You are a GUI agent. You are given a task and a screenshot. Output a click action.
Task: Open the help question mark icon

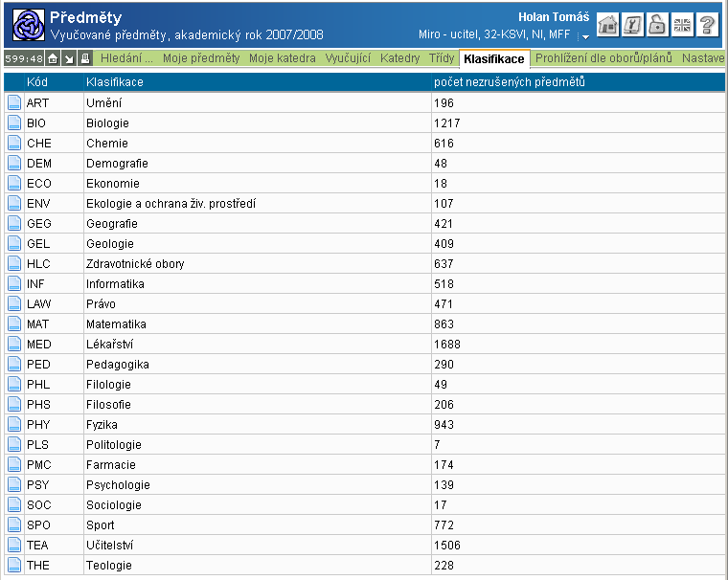click(x=707, y=25)
